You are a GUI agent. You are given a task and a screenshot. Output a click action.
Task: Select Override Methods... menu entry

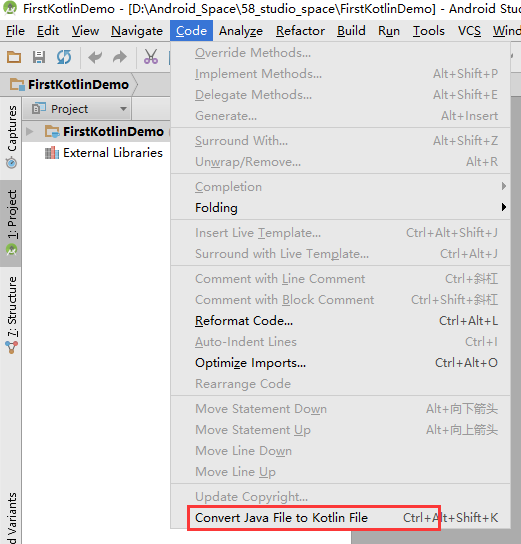point(341,53)
